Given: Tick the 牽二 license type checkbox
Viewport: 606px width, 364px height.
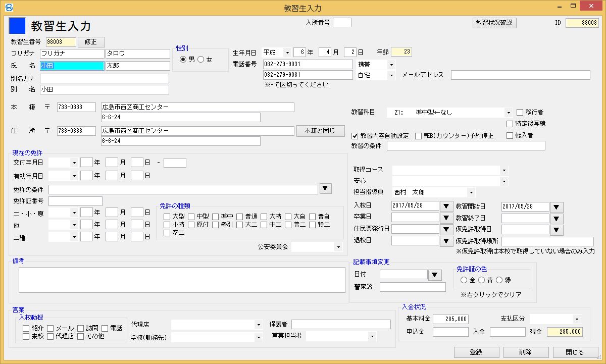Looking at the screenshot, I should tap(167, 233).
